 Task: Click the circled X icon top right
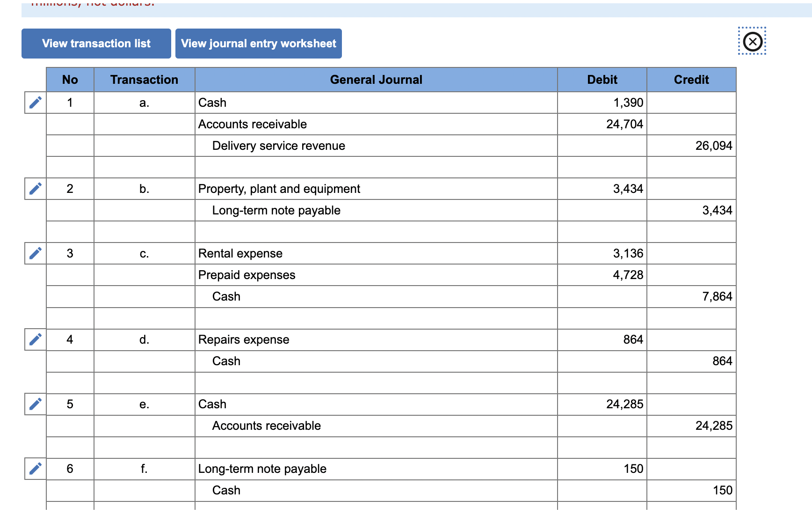[x=752, y=41]
